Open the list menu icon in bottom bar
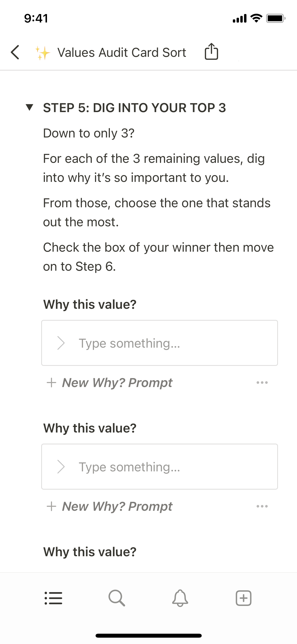 [53, 598]
